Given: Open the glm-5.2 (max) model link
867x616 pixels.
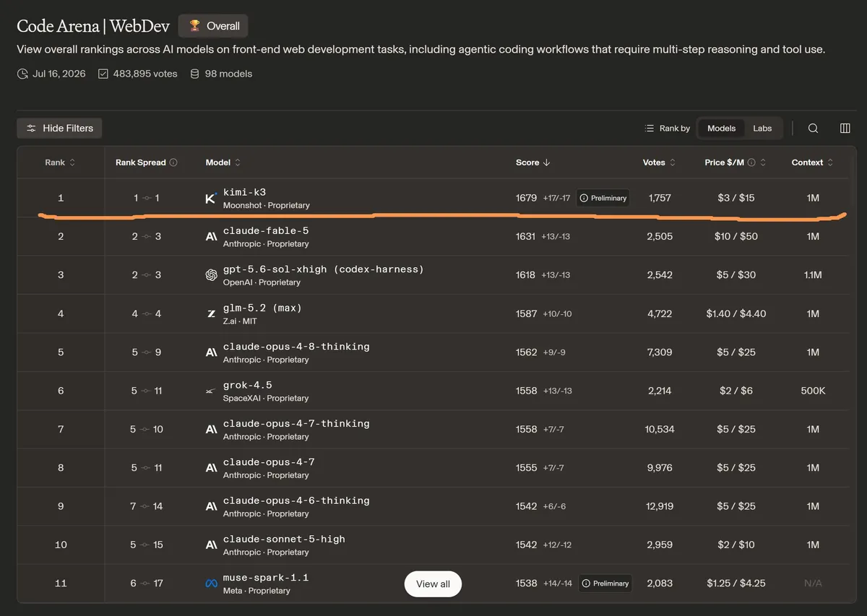Looking at the screenshot, I should pos(262,308).
